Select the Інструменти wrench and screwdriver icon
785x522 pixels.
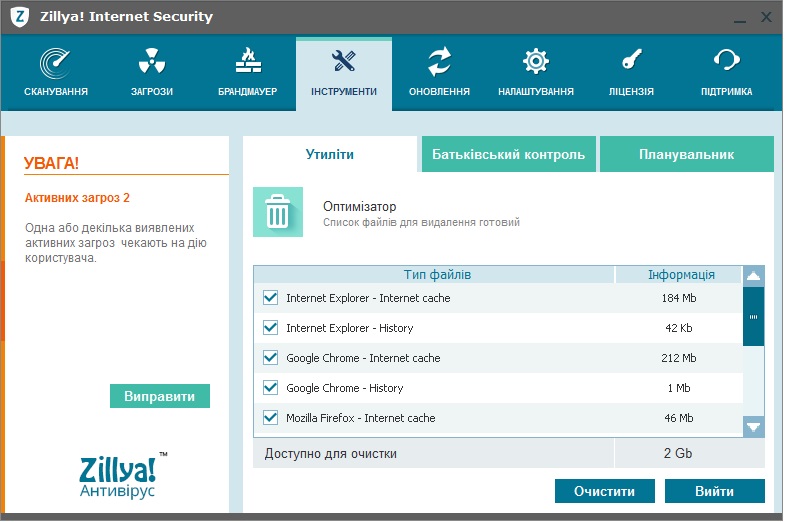(x=344, y=61)
